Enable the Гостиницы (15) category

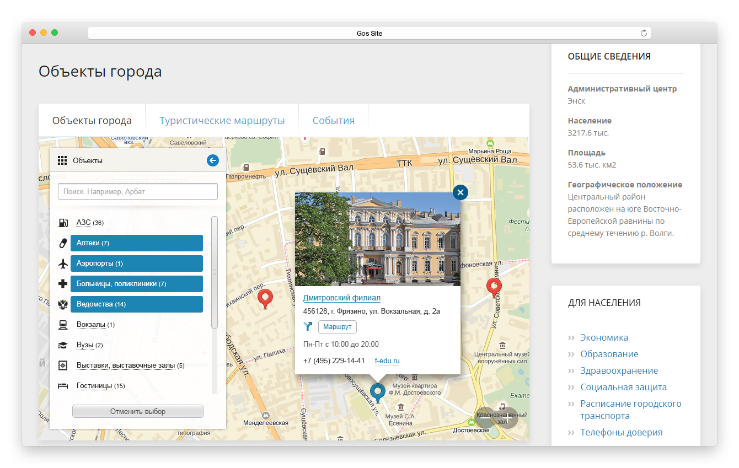tap(101, 386)
